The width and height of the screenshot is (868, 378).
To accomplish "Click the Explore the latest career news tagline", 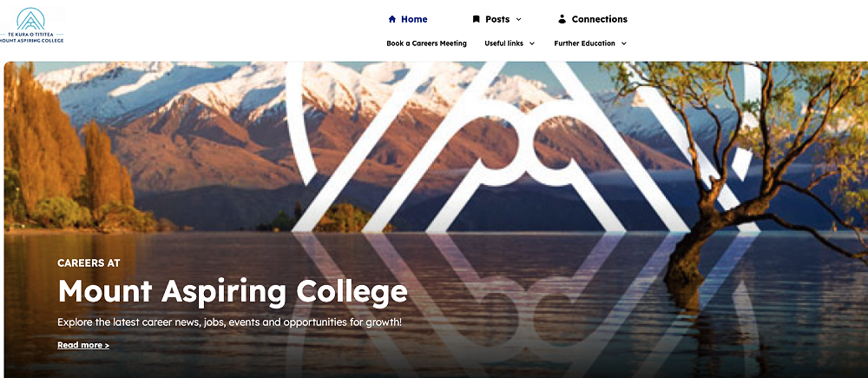I will tap(230, 322).
